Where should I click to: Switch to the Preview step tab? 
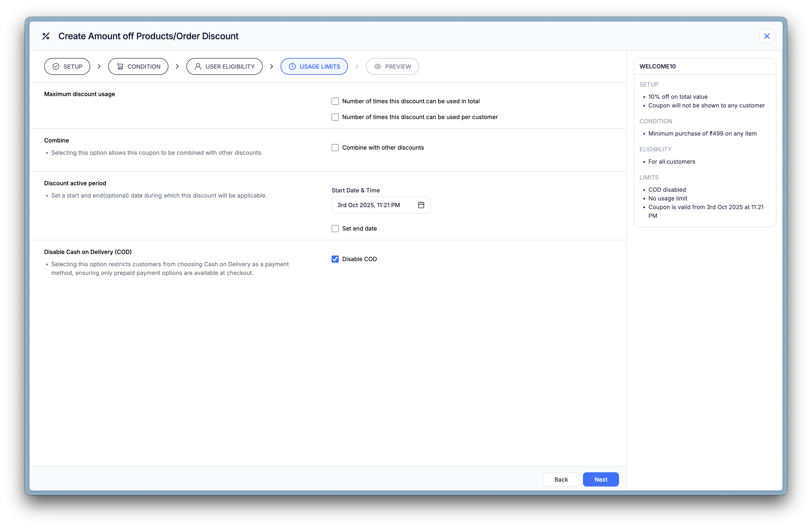tap(392, 66)
